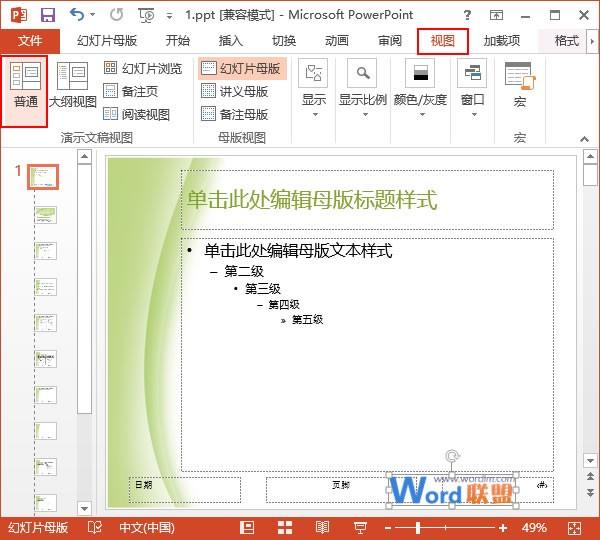Expand the 显示比例 zoom dropdown
This screenshot has width=600, height=540.
tap(363, 89)
